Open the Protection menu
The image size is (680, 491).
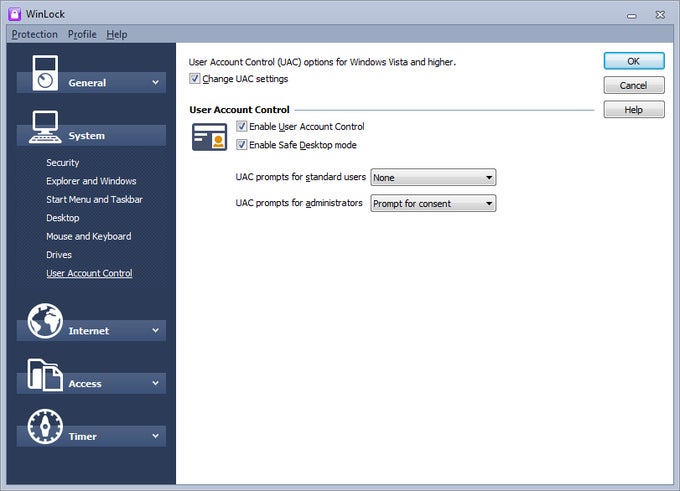[x=35, y=34]
